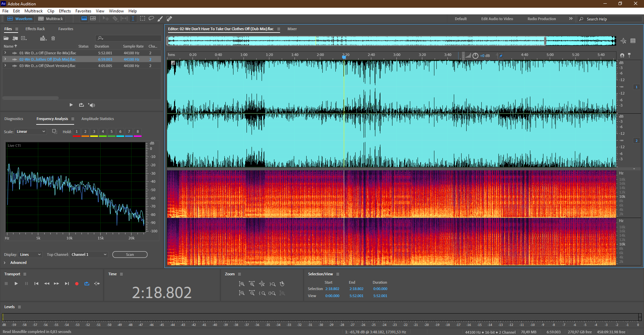The width and height of the screenshot is (644, 335).
Task: Toggle Show Spectral Frequency Display
Action: 84,19
